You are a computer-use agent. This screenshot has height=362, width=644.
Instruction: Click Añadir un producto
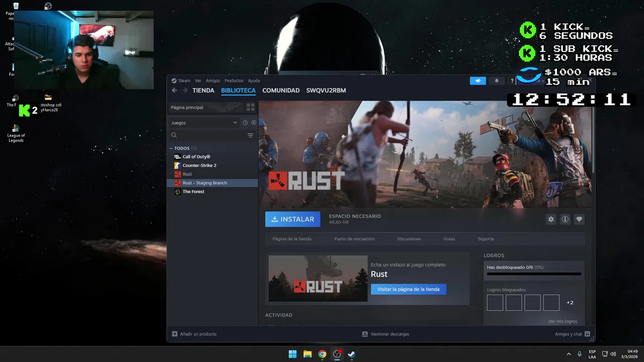coord(194,334)
